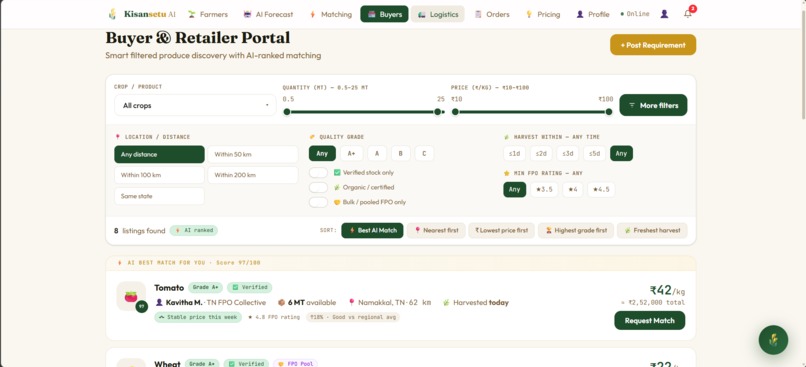Select Any distance option
The image size is (806, 367).
tap(159, 154)
